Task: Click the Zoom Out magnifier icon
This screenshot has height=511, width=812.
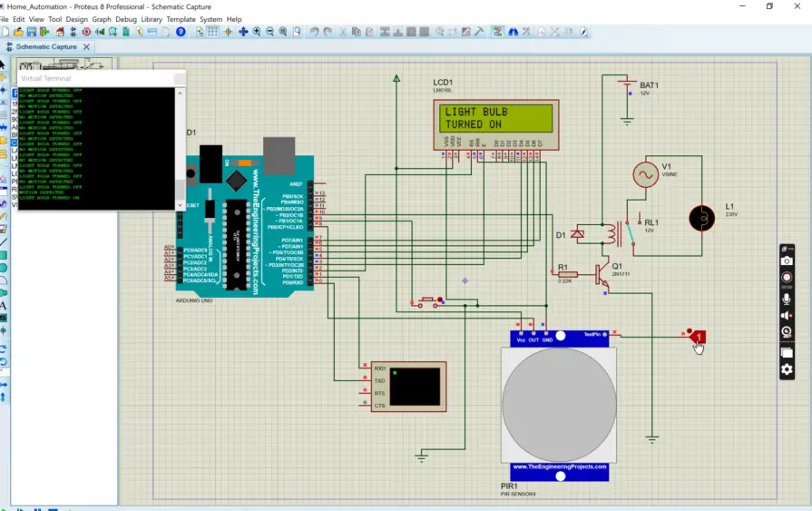Action: [269, 32]
